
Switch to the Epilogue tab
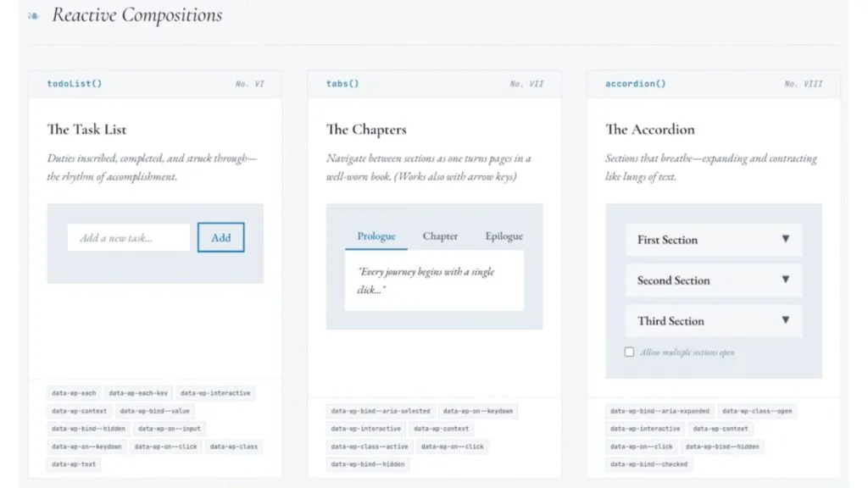(x=504, y=236)
